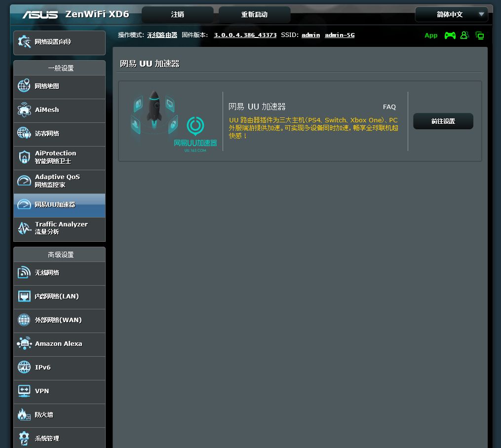Click the green users icon in header
Viewport: 501px width, 448px height.
[464, 35]
